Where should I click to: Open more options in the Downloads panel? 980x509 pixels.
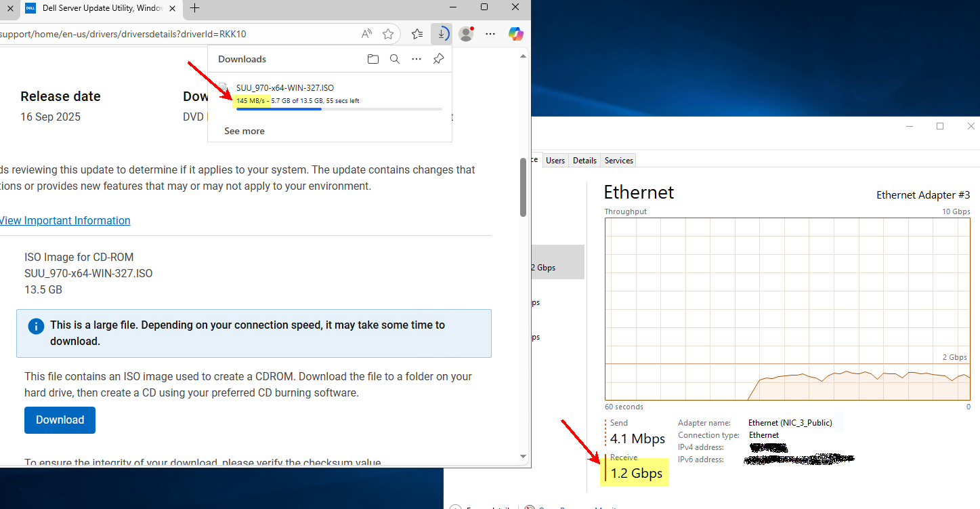pos(417,59)
